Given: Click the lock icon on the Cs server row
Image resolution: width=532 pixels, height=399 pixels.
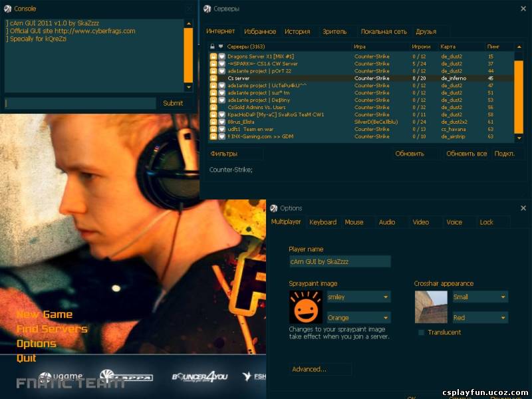Looking at the screenshot, I should point(213,78).
